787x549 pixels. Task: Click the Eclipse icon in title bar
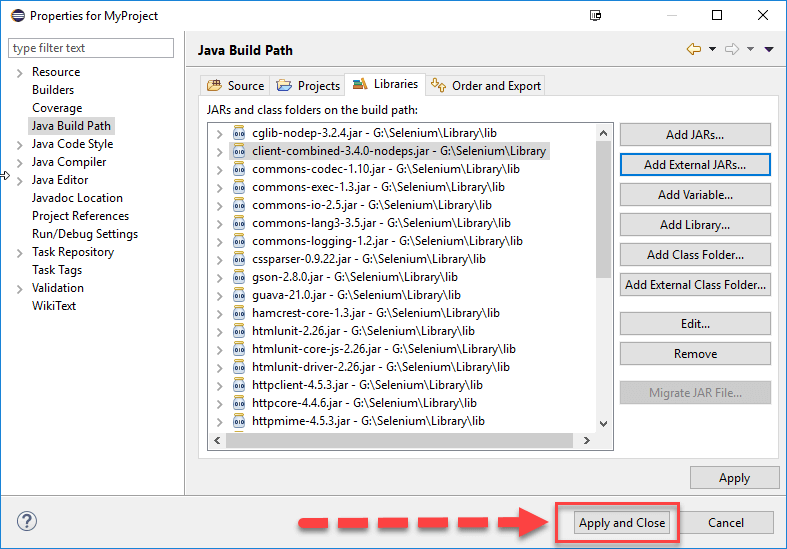tap(16, 16)
